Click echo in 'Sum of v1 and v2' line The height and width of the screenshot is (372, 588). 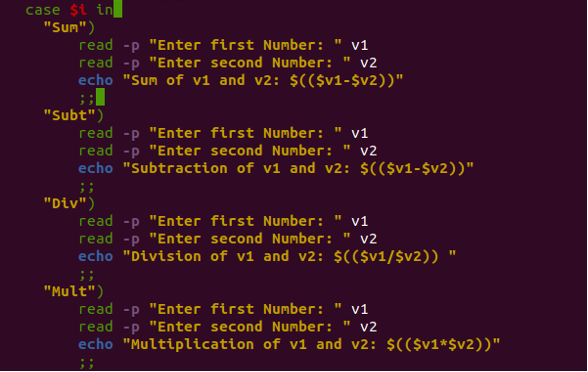[96, 80]
